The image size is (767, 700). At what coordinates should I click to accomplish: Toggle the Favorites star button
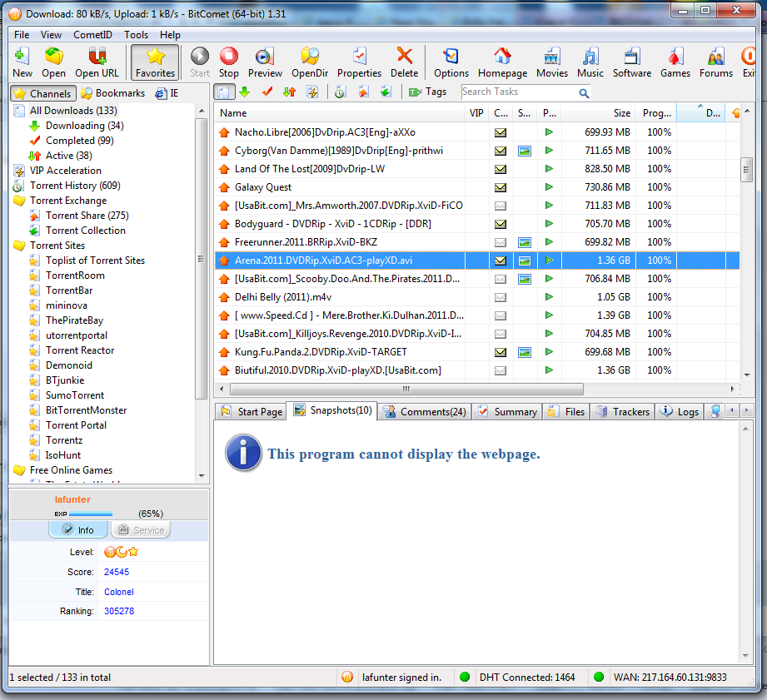[x=155, y=62]
